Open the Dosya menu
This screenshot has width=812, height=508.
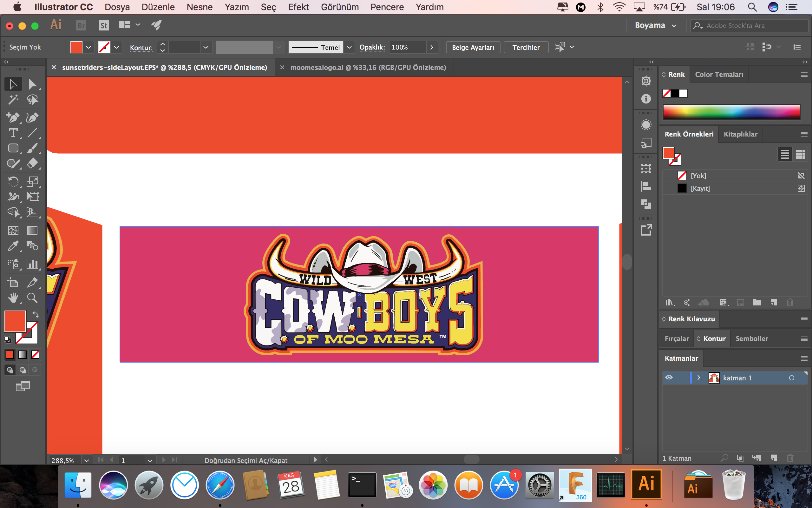coord(117,7)
